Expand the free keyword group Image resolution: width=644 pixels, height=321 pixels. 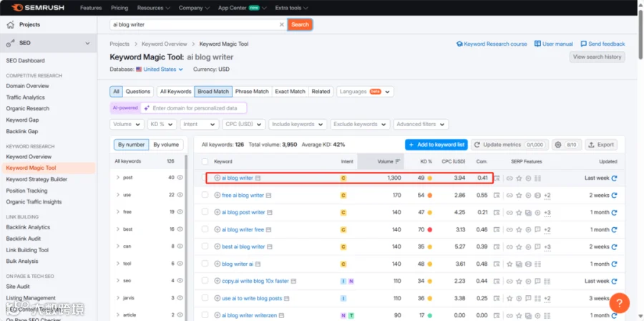118,211
